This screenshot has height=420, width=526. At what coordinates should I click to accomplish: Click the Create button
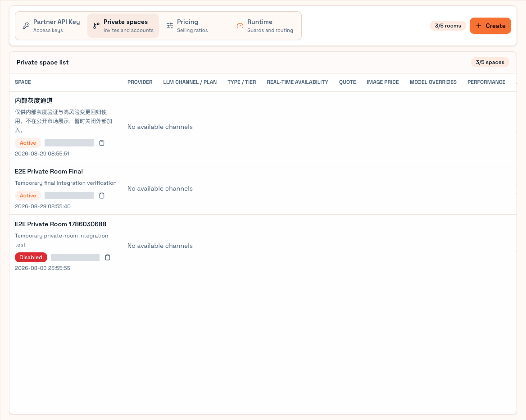point(490,26)
